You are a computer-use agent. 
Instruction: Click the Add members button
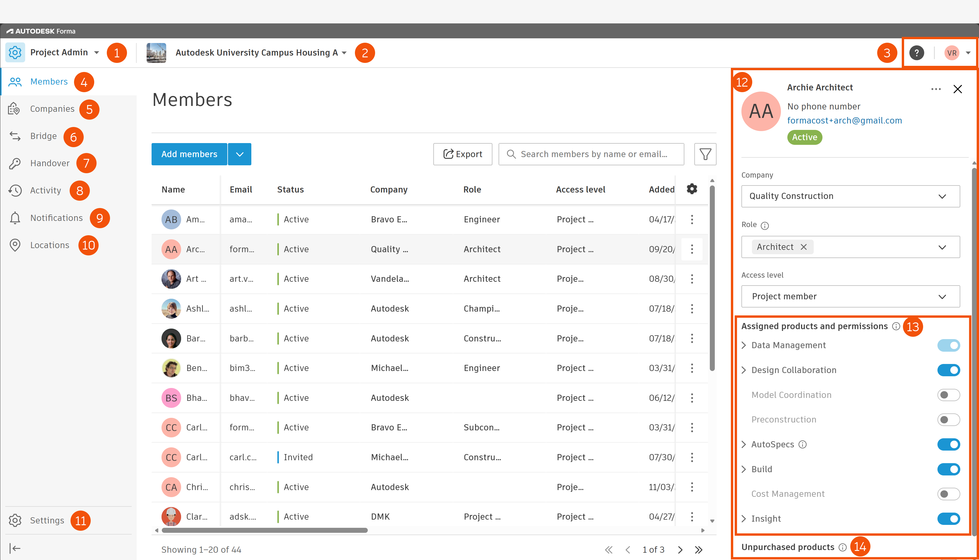tap(189, 154)
